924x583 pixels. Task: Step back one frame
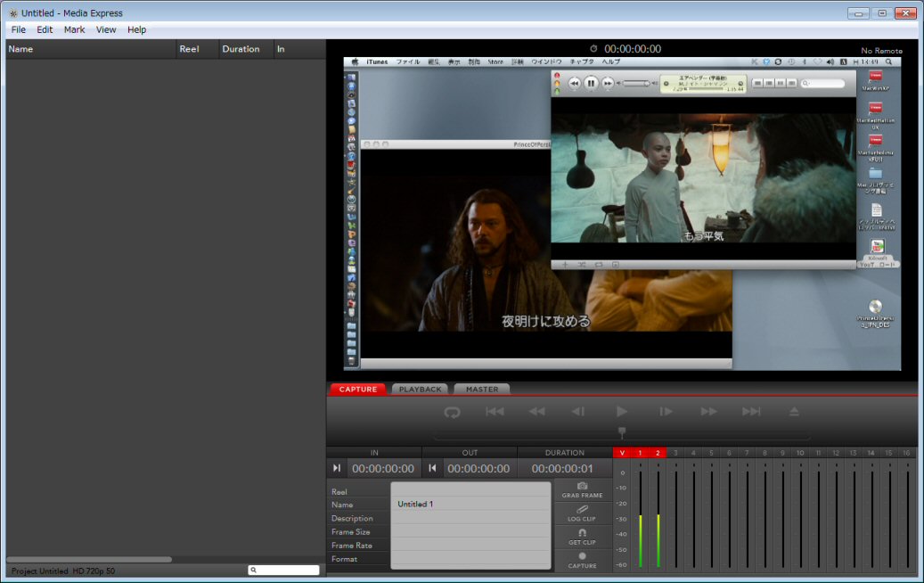[x=578, y=412]
